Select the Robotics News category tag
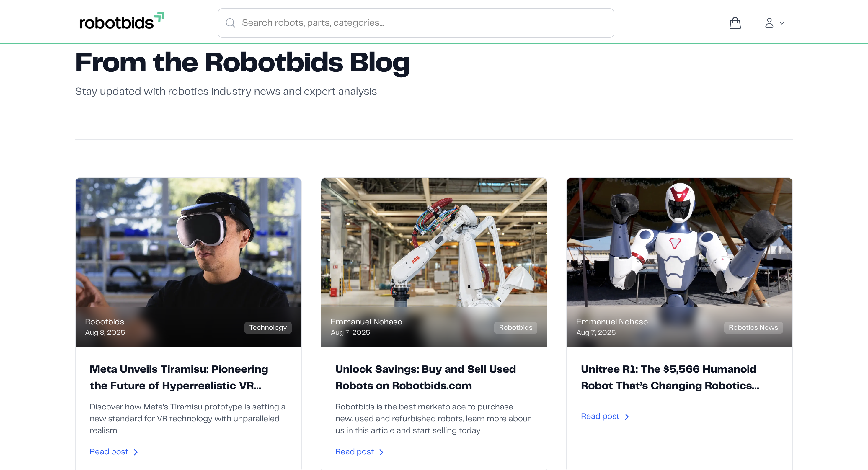 point(753,327)
